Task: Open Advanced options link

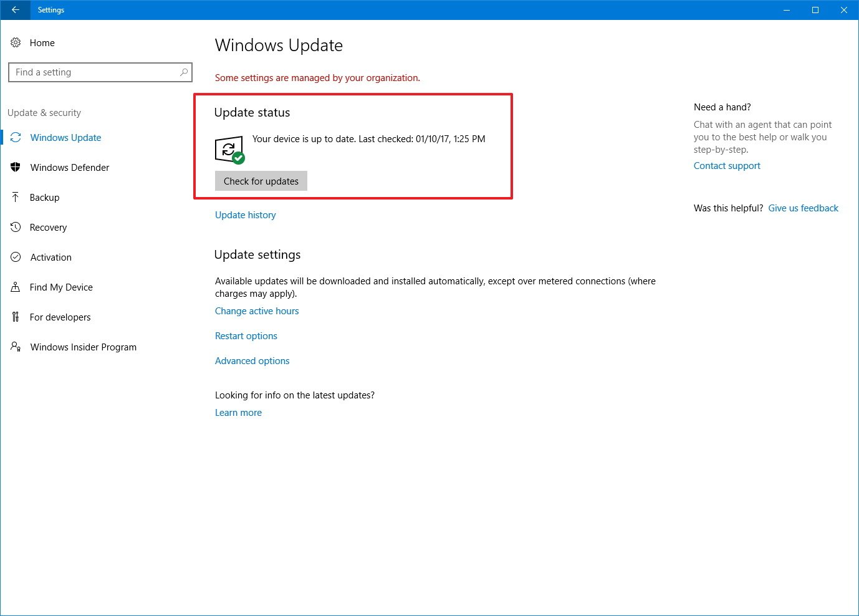Action: coord(252,360)
